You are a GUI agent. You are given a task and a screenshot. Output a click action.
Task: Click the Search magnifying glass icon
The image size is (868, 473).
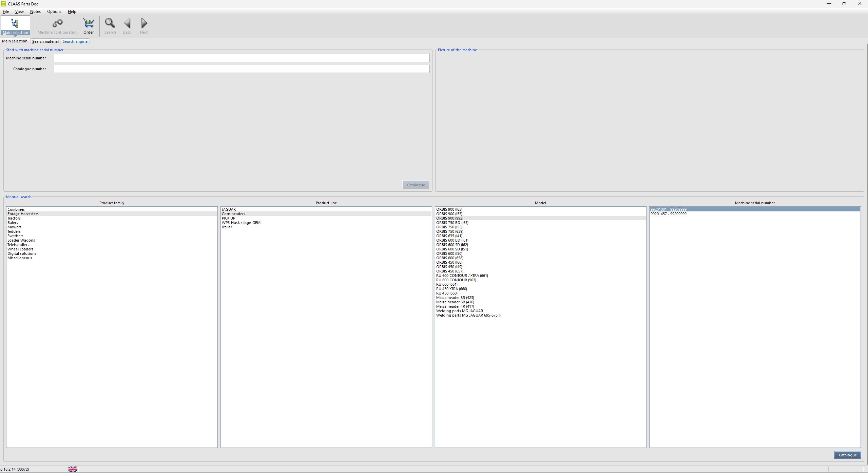pos(110,23)
